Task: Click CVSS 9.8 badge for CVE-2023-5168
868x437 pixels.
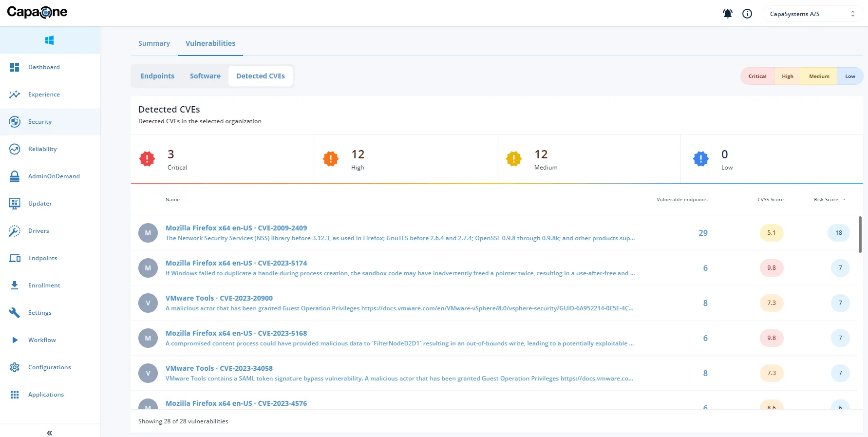Action: [x=772, y=338]
